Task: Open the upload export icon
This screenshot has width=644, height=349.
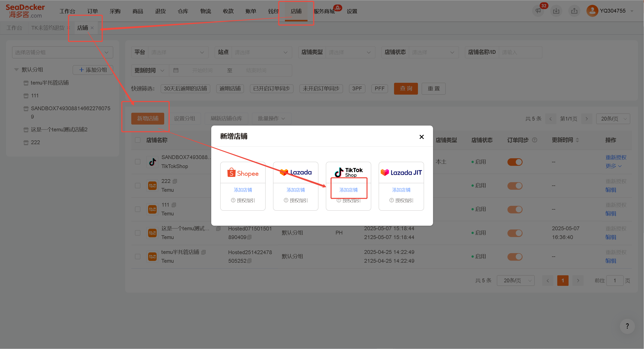Action: click(x=574, y=11)
